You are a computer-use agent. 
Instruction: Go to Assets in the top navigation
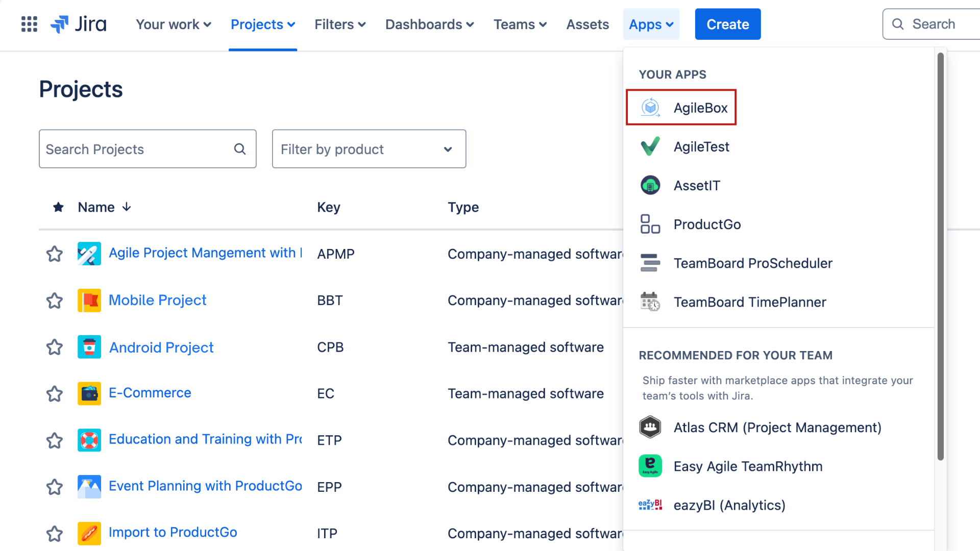(x=587, y=24)
